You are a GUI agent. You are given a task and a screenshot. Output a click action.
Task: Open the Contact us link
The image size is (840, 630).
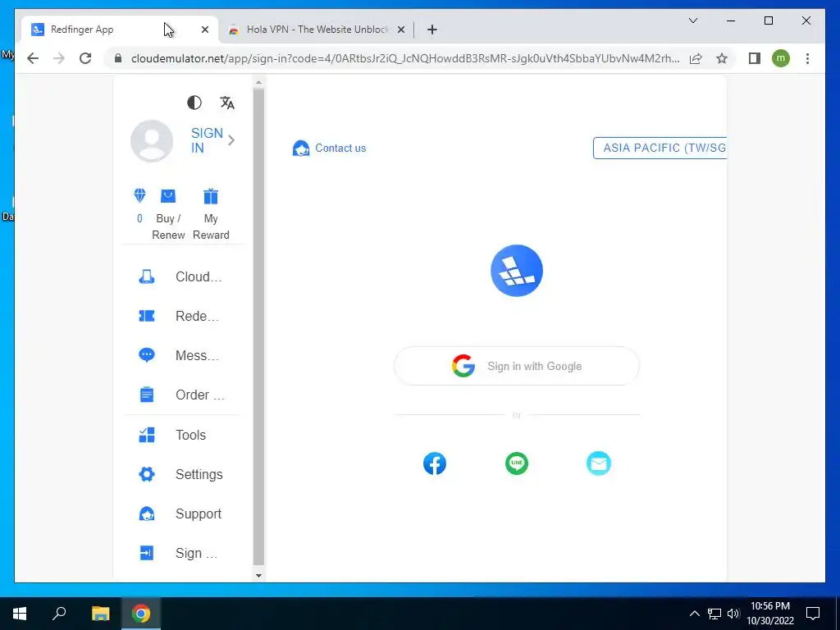340,148
